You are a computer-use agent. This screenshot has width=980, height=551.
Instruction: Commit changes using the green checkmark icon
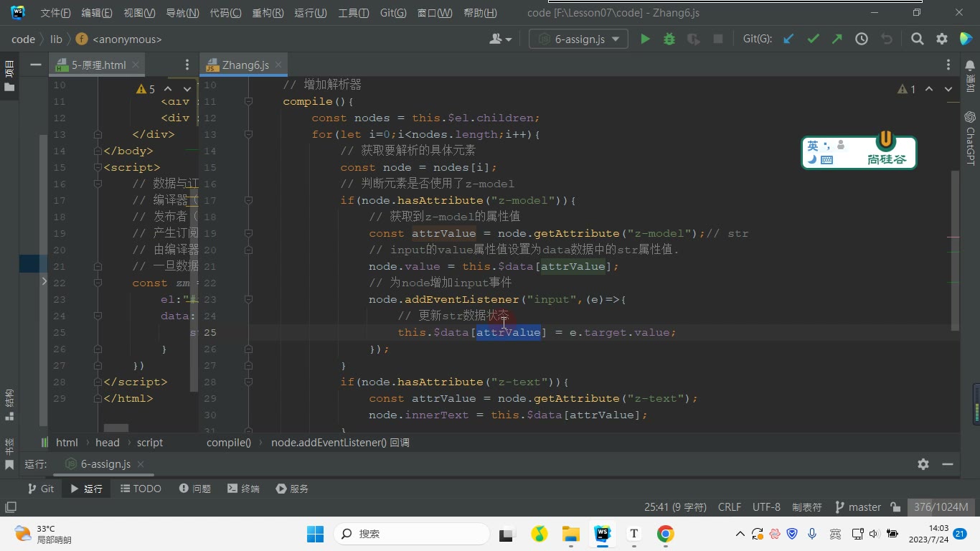click(813, 39)
